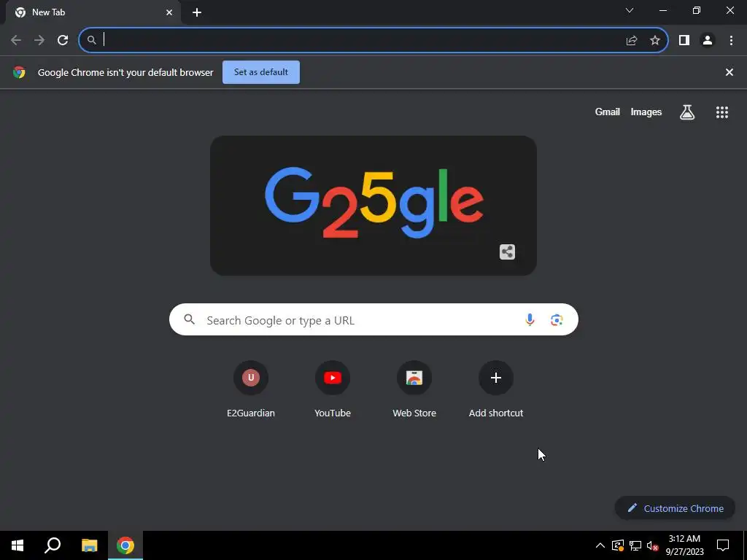Click Set as default button
The height and width of the screenshot is (560, 747).
pos(261,72)
